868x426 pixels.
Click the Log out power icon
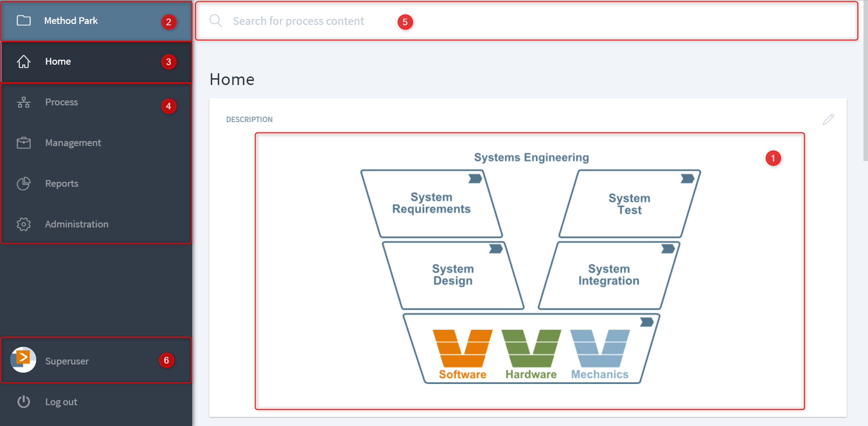click(x=24, y=402)
